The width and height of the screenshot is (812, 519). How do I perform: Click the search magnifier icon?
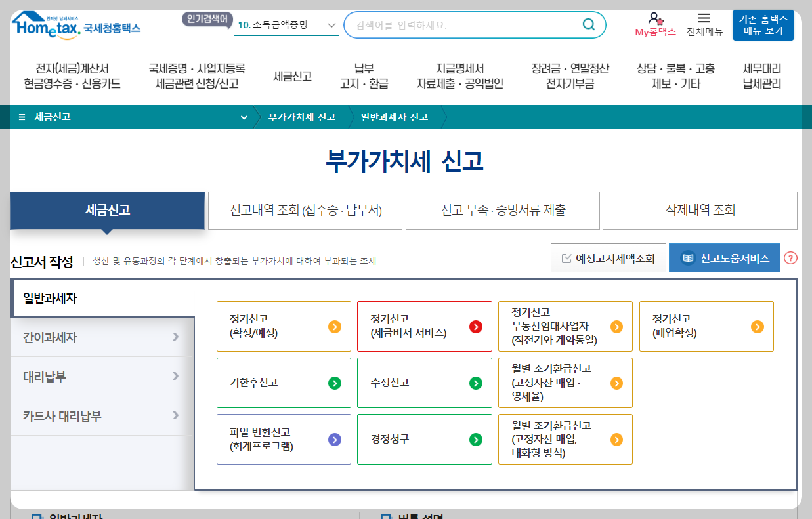589,24
